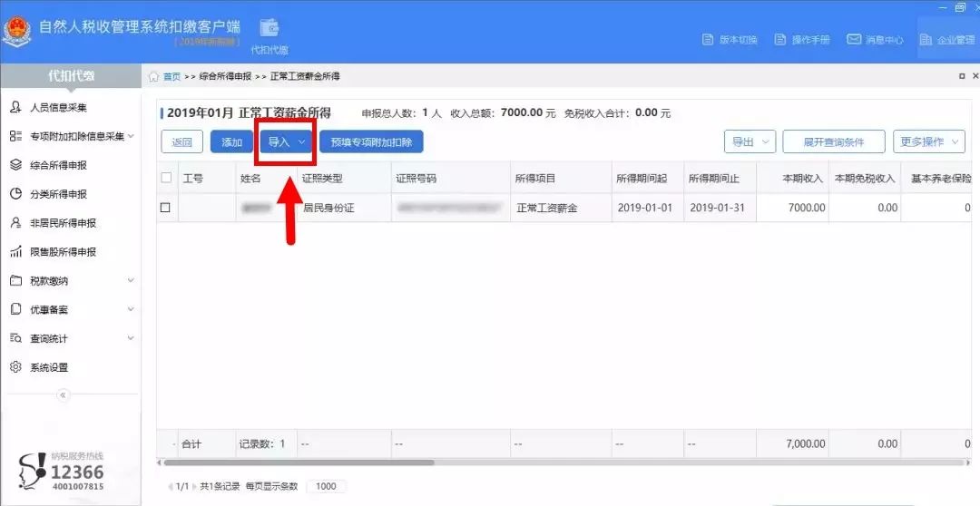The height and width of the screenshot is (506, 980).
Task: Open the 更多操作 dropdown
Action: [x=929, y=141]
